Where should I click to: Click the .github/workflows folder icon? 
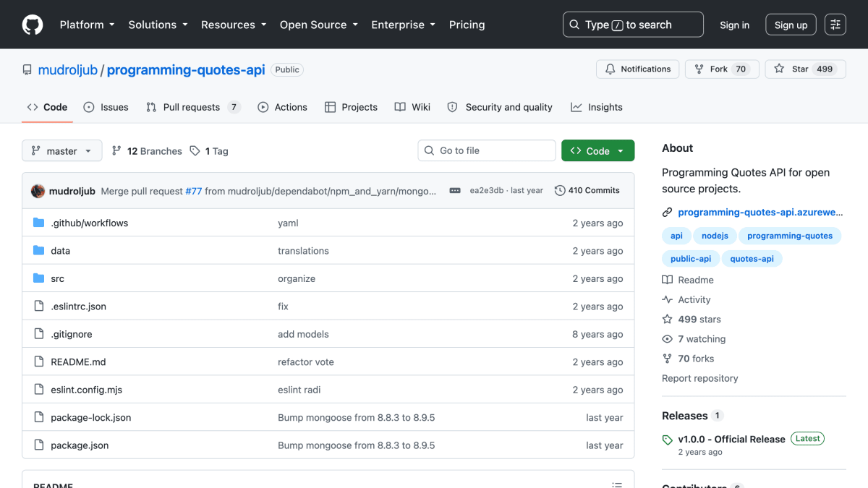point(39,223)
